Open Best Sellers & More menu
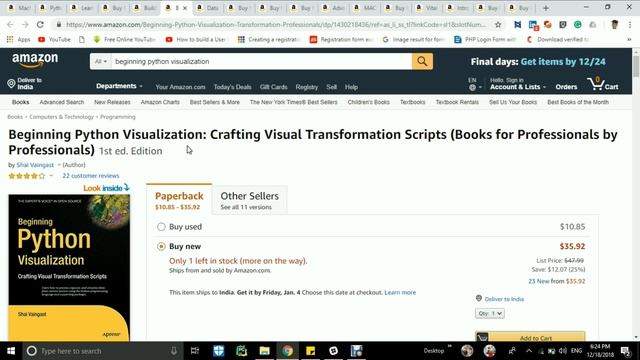This screenshot has height=360, width=640. tap(215, 102)
